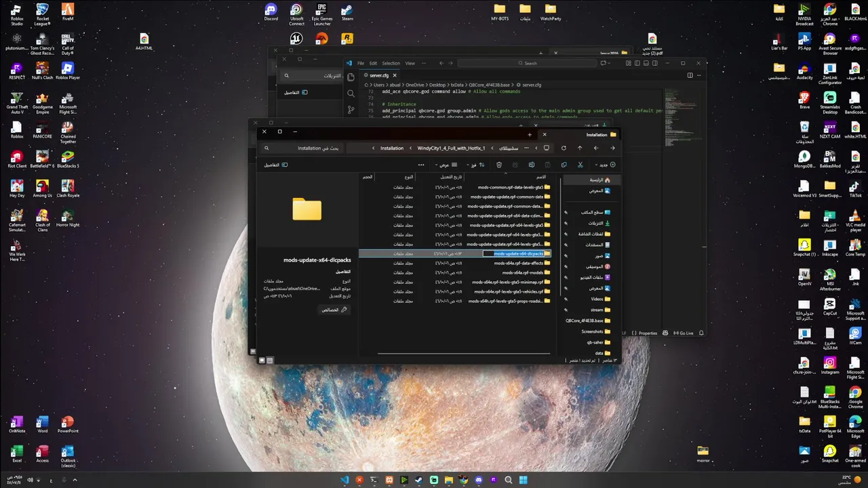Screen dimensions: 868x488
Task: Click the Cut scissors icon in Explorer toolbar
Action: tap(580, 165)
